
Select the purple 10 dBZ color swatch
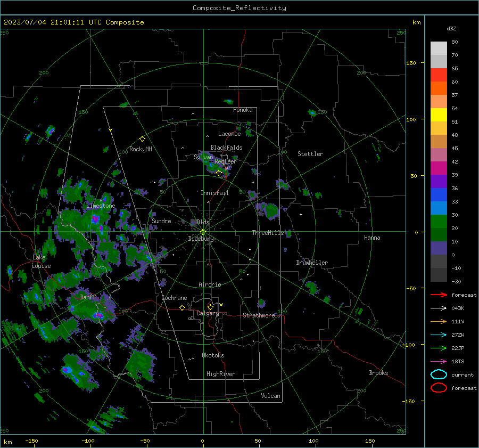pos(439,248)
